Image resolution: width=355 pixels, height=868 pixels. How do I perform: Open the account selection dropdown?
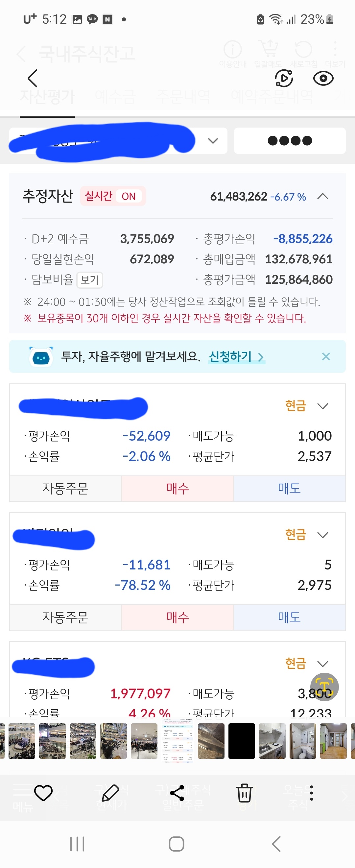[213, 141]
